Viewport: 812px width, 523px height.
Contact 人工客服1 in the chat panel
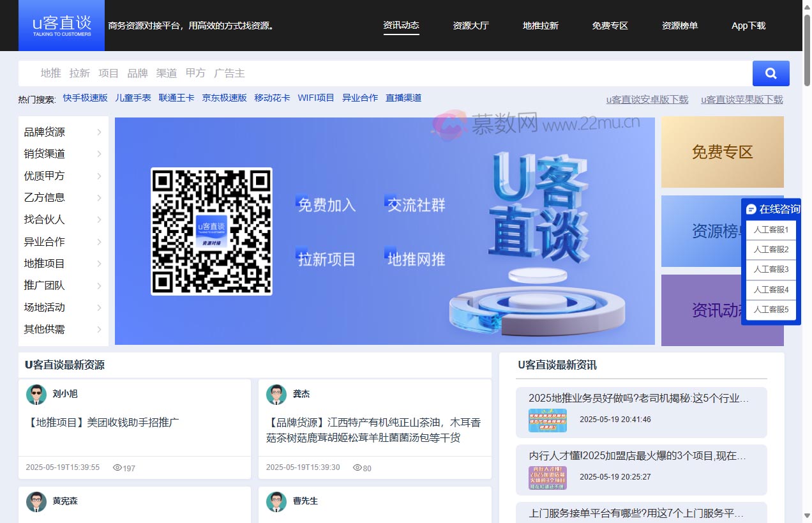(x=771, y=230)
